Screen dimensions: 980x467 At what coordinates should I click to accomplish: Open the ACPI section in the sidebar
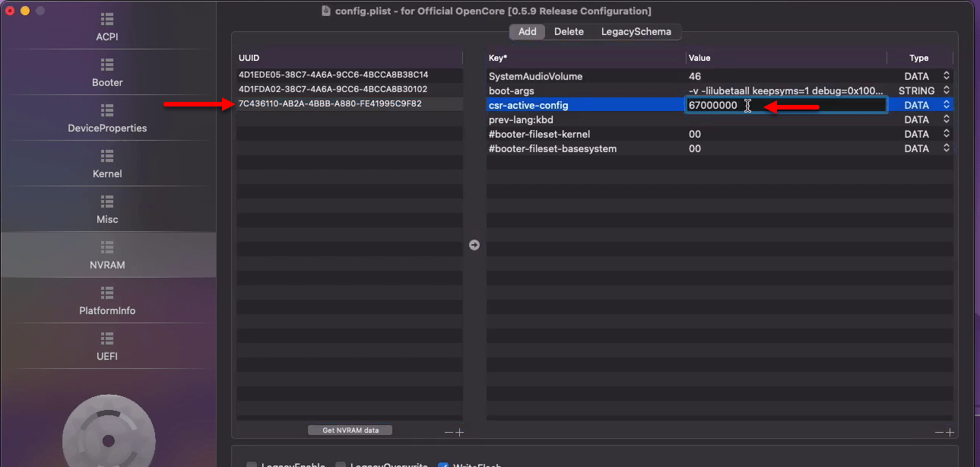pos(107,27)
